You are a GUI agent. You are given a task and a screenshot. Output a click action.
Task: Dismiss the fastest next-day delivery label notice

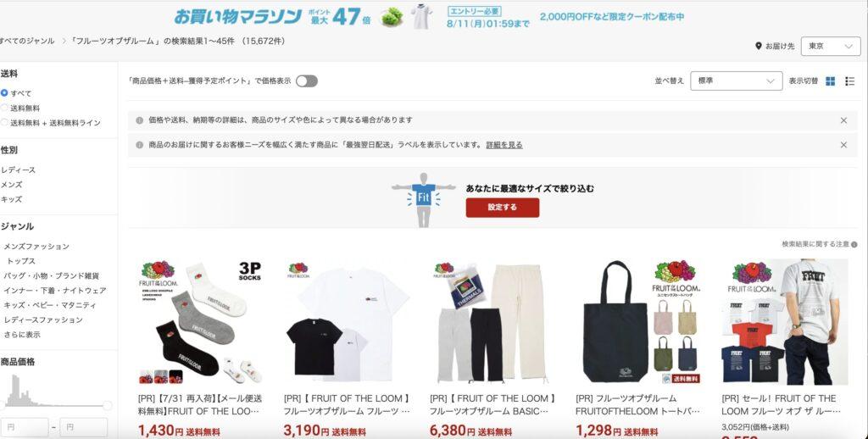(x=843, y=145)
